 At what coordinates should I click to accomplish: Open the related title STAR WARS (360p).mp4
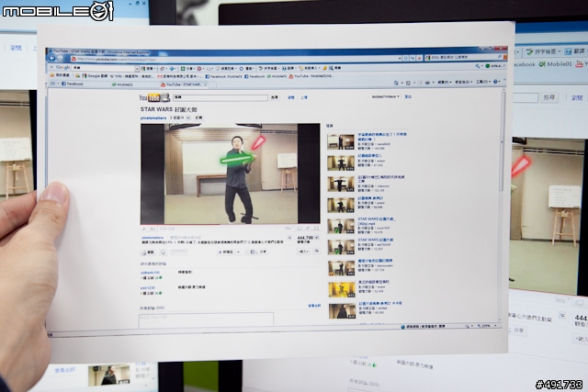pos(376,220)
